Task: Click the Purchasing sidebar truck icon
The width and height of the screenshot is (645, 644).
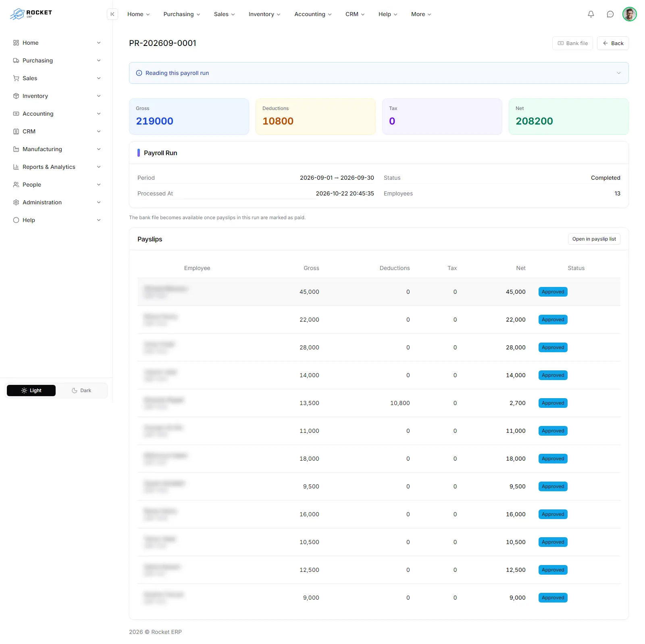Action: (x=16, y=60)
